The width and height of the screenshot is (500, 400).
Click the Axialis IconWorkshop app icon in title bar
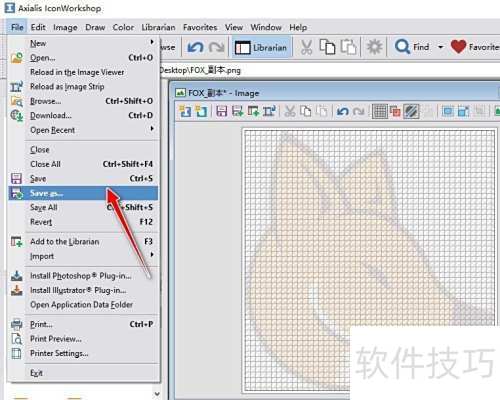point(10,8)
